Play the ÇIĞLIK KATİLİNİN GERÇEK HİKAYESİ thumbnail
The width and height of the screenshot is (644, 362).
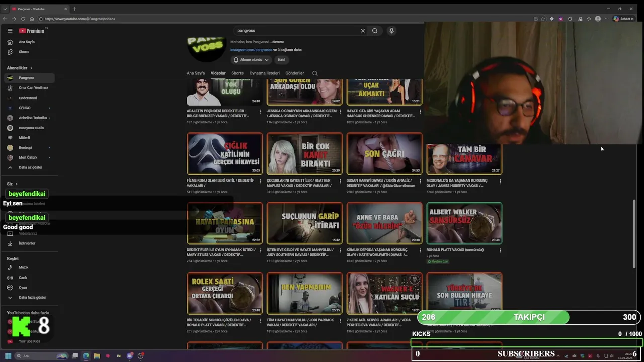tap(224, 154)
